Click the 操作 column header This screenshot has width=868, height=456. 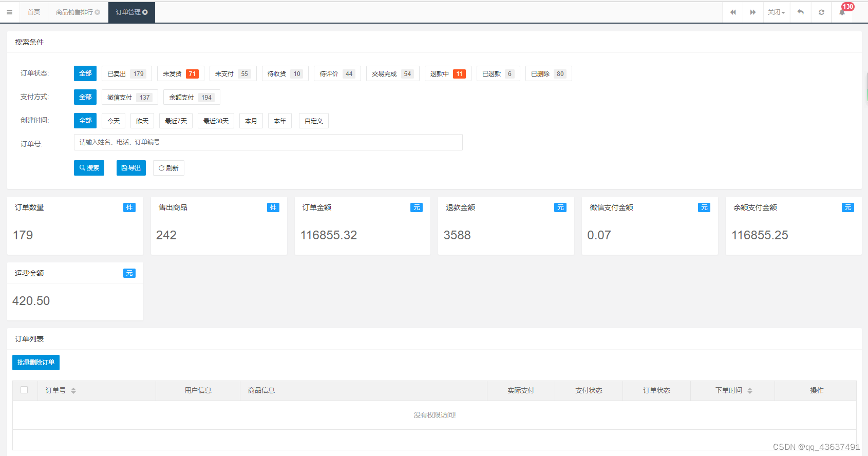pyautogui.click(x=817, y=390)
